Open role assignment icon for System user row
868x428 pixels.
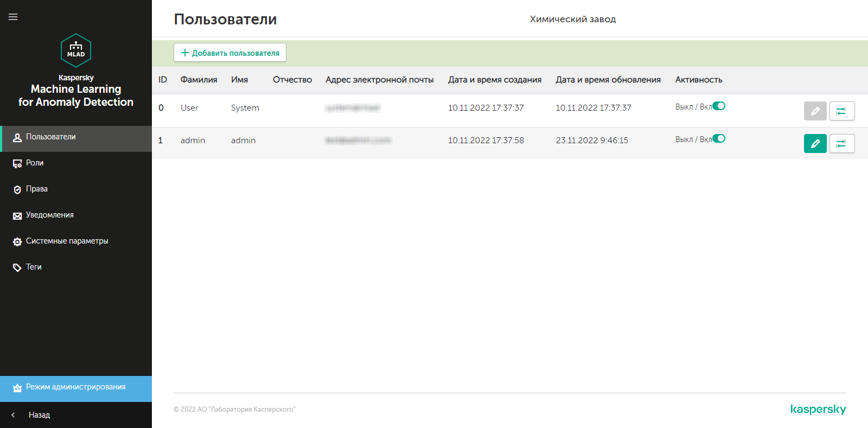841,111
